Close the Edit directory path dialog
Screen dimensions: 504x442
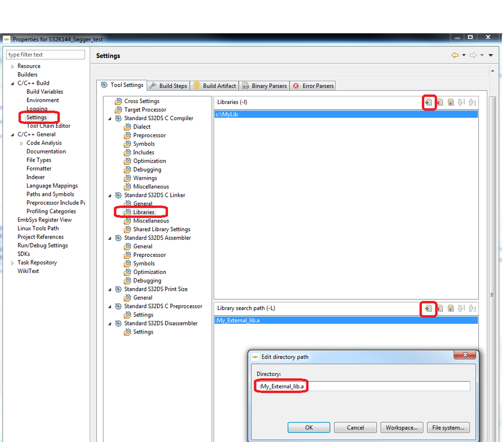tap(465, 355)
